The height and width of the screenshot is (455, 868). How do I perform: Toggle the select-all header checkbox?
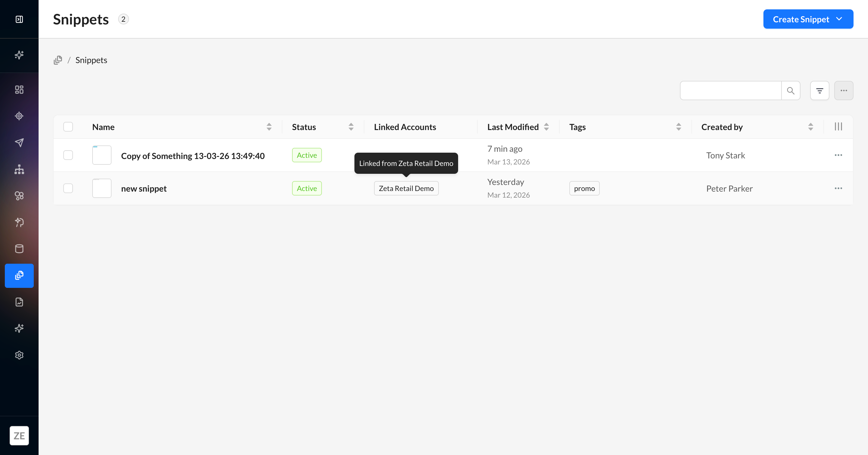[x=68, y=127]
